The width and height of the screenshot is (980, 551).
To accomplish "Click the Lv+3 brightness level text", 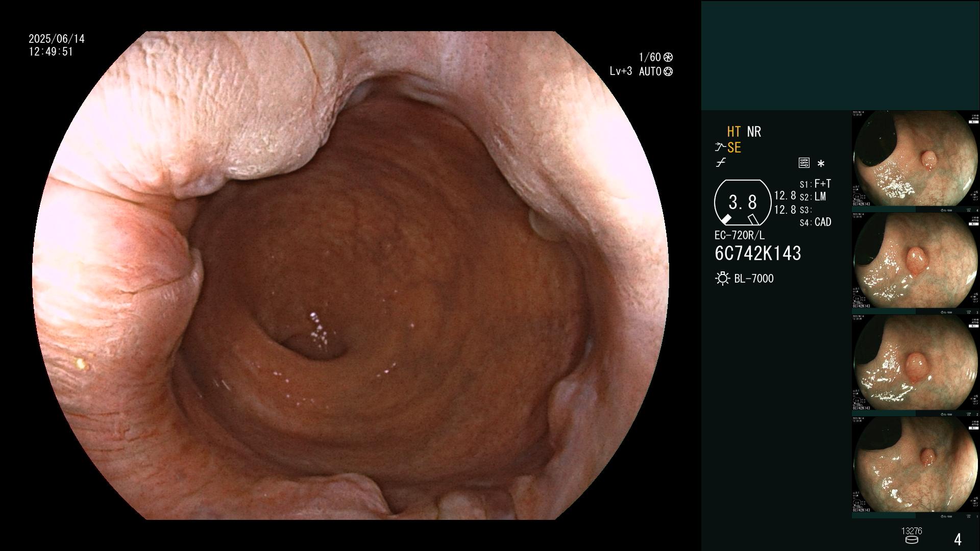I will tap(621, 71).
